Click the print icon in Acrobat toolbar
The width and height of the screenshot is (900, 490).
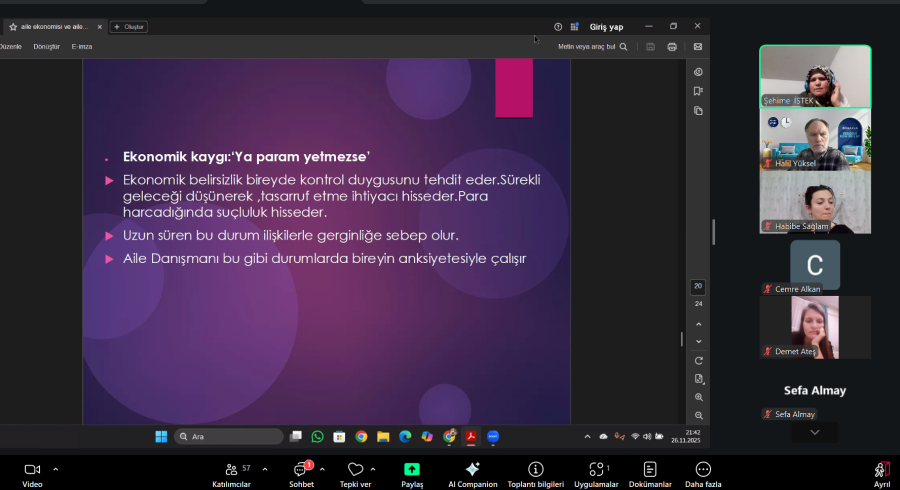point(672,46)
